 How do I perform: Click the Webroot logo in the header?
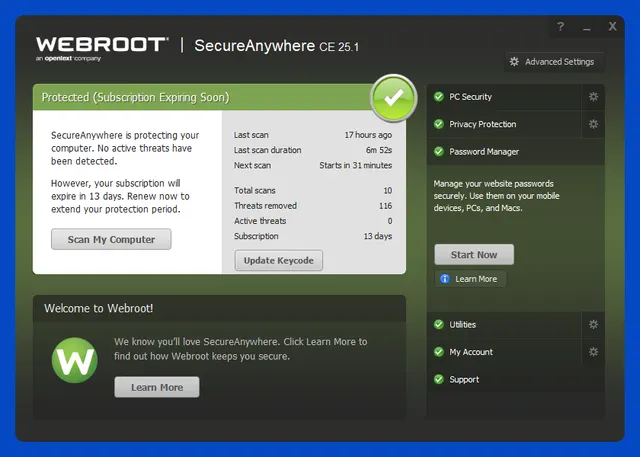click(x=102, y=49)
